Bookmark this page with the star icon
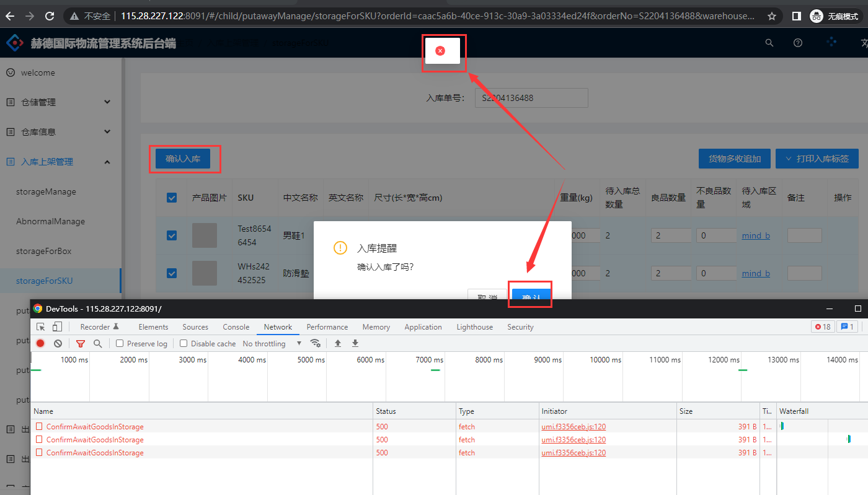The height and width of the screenshot is (495, 868). pyautogui.click(x=772, y=16)
